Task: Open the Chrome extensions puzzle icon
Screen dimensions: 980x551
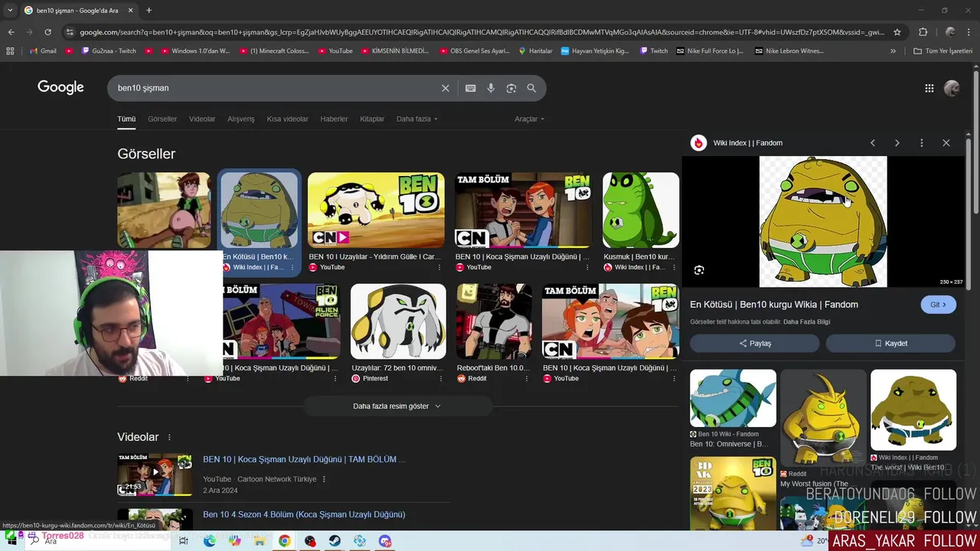Action: click(923, 32)
